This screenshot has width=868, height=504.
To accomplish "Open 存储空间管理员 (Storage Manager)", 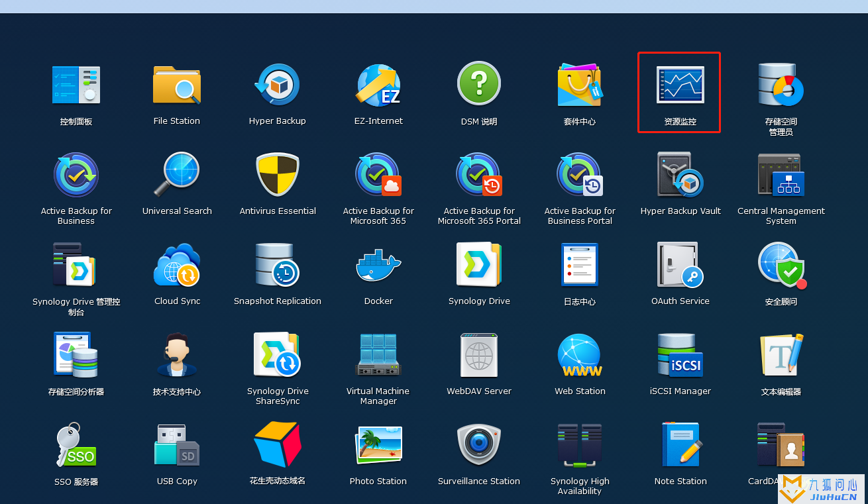I will pyautogui.click(x=781, y=84).
